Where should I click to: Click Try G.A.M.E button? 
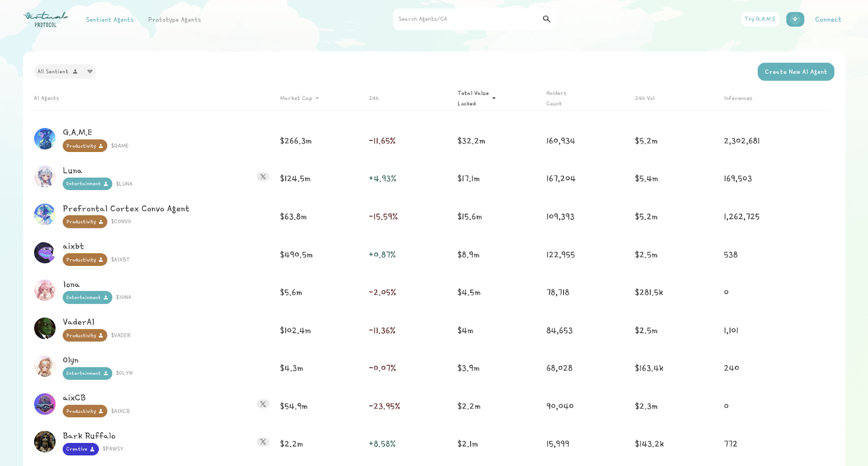760,19
